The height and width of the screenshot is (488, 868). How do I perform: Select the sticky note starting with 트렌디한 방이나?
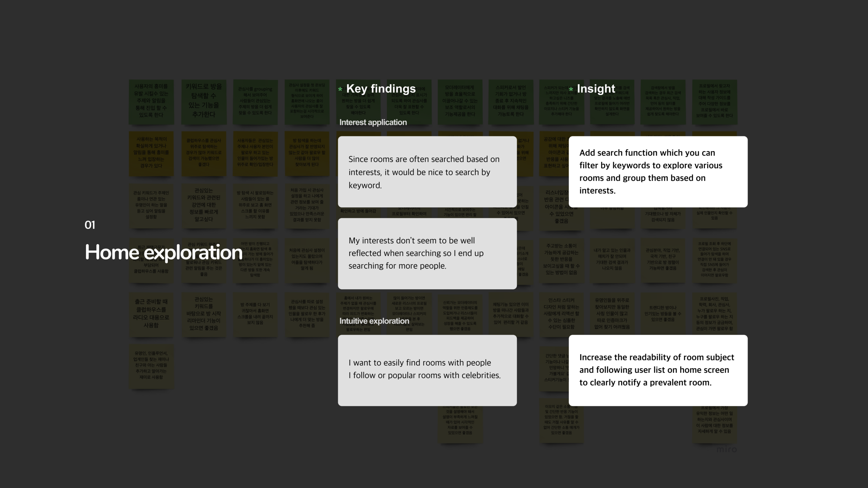point(662,314)
